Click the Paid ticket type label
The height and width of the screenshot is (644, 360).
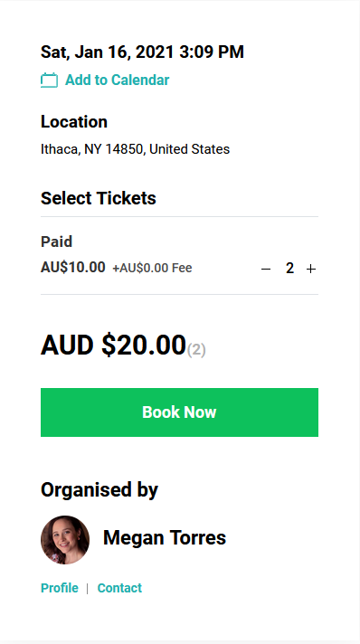click(x=57, y=241)
